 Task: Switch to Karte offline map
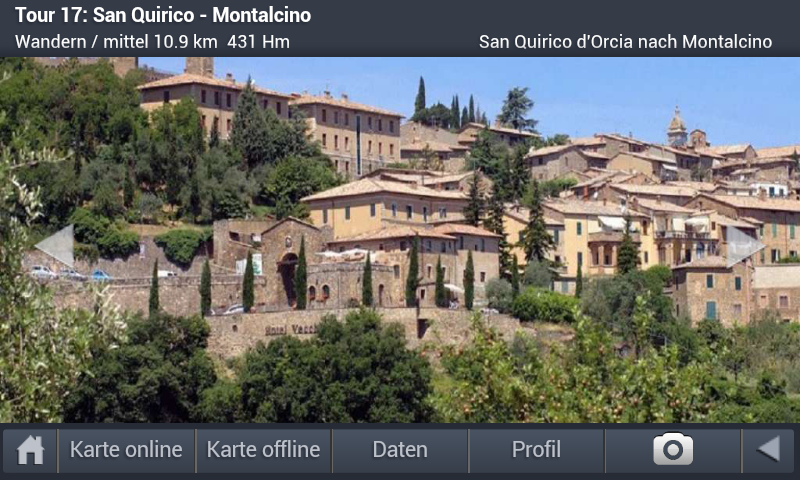coord(263,450)
